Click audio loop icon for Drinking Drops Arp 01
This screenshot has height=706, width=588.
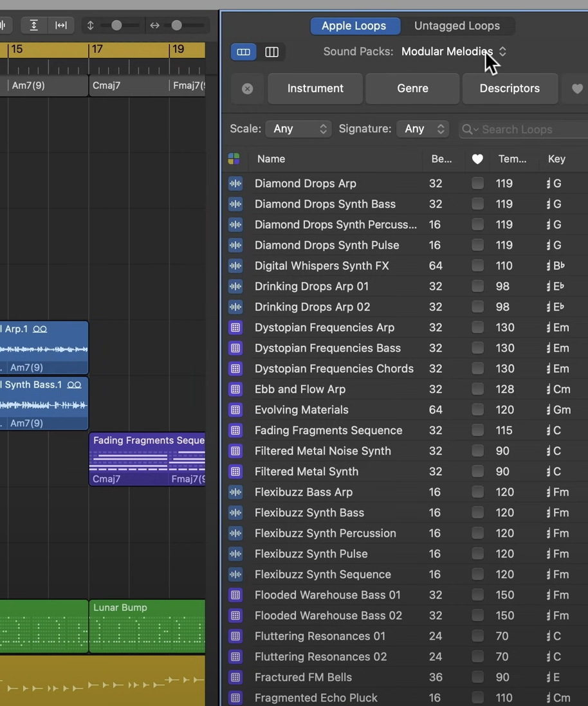click(x=235, y=286)
